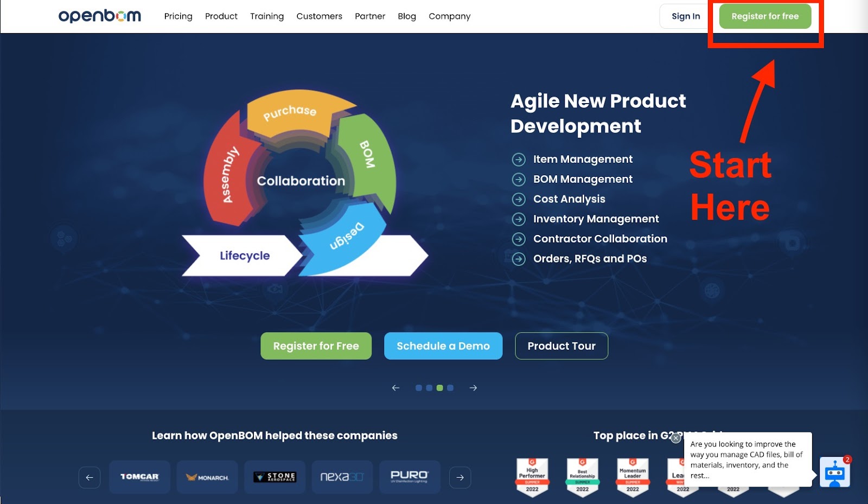The height and width of the screenshot is (504, 868).
Task: Click the chat message about managing CAD files
Action: (x=748, y=460)
